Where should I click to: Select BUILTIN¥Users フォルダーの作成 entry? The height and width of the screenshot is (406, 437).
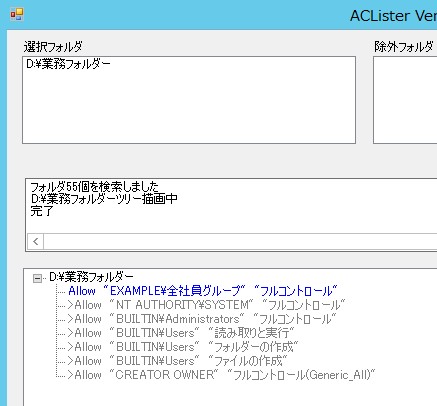(183, 347)
